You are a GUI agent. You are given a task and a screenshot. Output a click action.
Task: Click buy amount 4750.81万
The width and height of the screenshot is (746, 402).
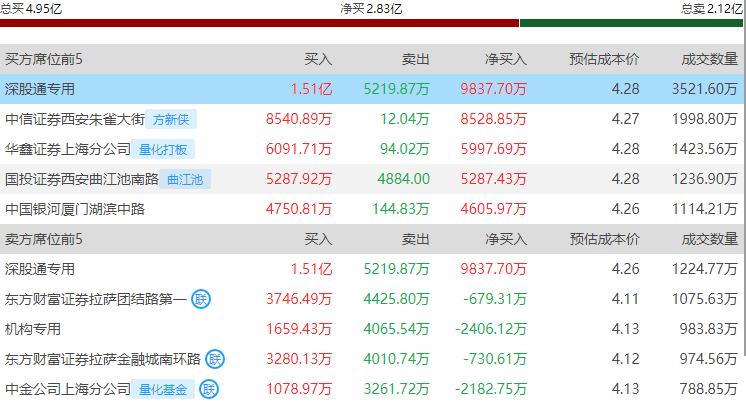299,209
